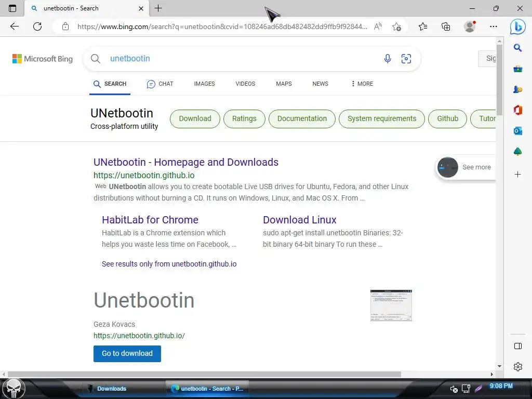Expand the MORE search options menu
Screen dimensions: 532x399
362,84
